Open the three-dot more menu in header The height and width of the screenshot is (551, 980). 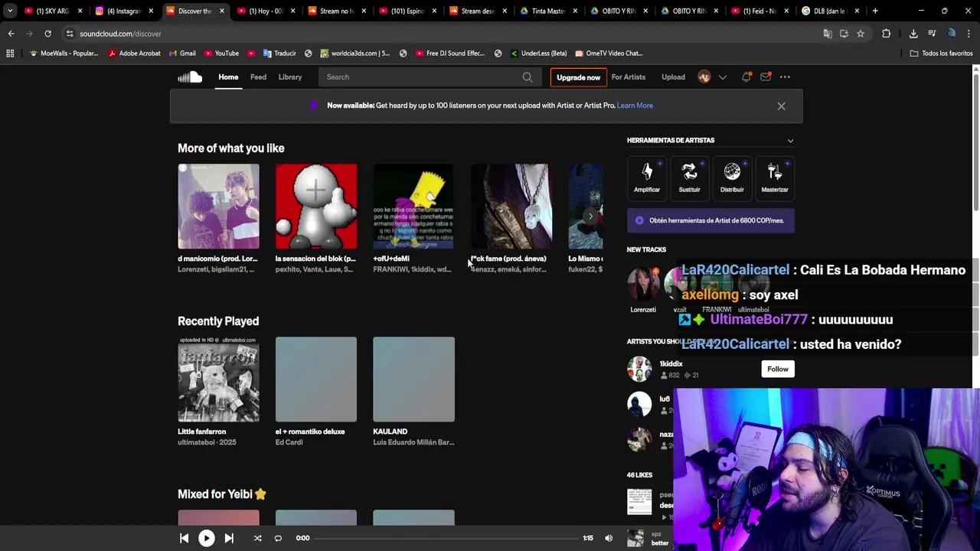tap(785, 77)
